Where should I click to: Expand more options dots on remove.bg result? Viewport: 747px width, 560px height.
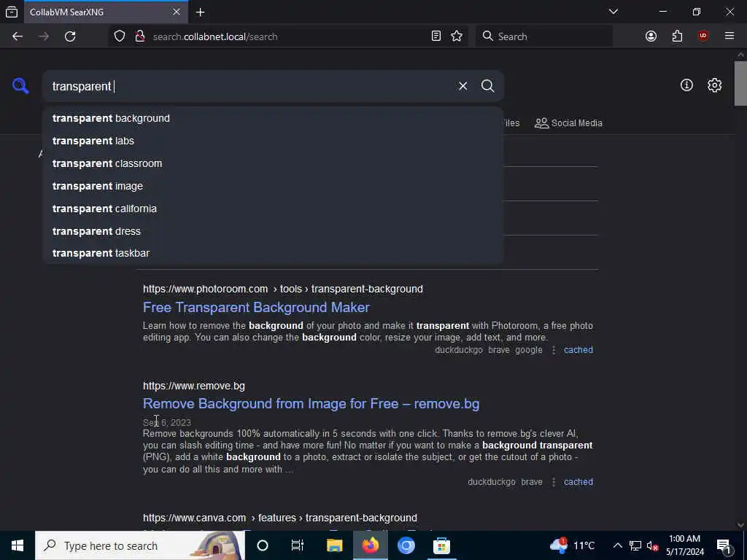(553, 482)
